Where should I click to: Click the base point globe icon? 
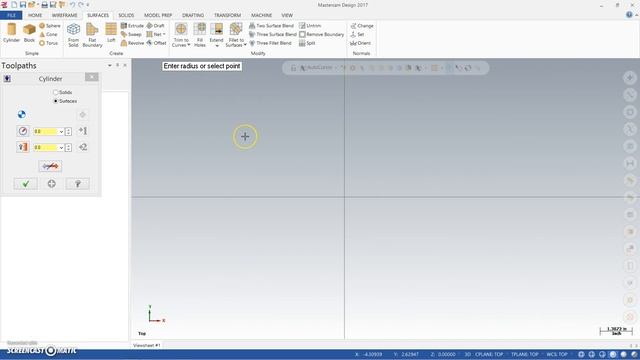pos(22,115)
